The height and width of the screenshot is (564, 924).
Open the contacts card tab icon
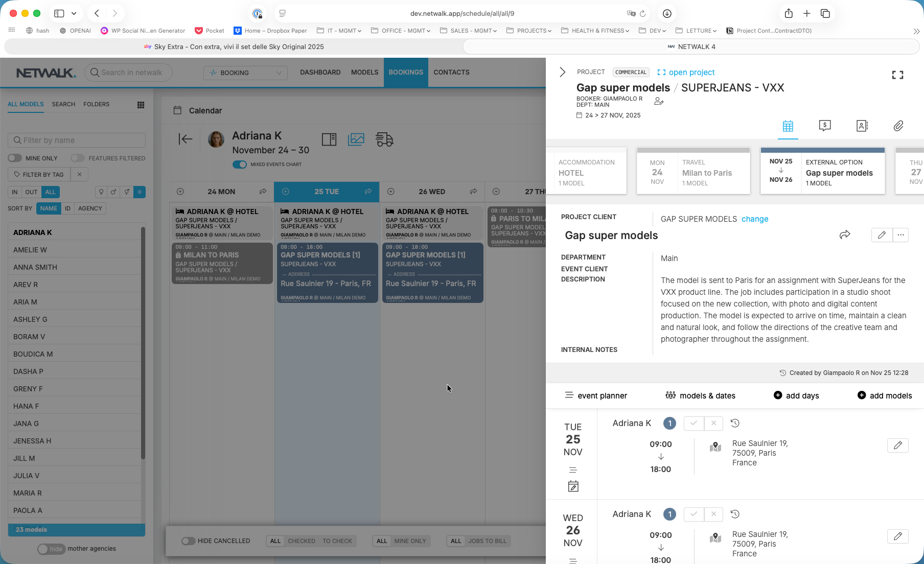tap(862, 126)
